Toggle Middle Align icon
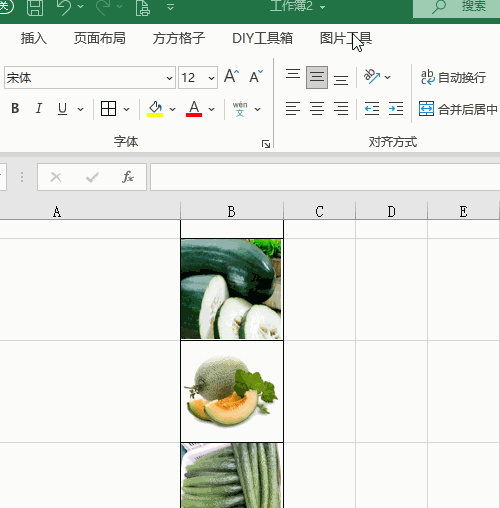This screenshot has width=500, height=508. click(x=317, y=77)
